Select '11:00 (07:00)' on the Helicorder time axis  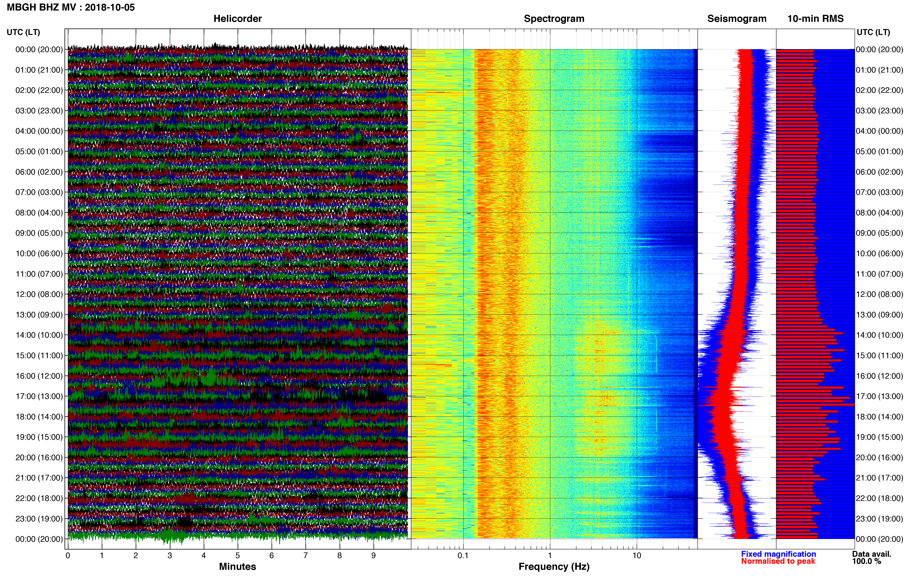[x=39, y=274]
